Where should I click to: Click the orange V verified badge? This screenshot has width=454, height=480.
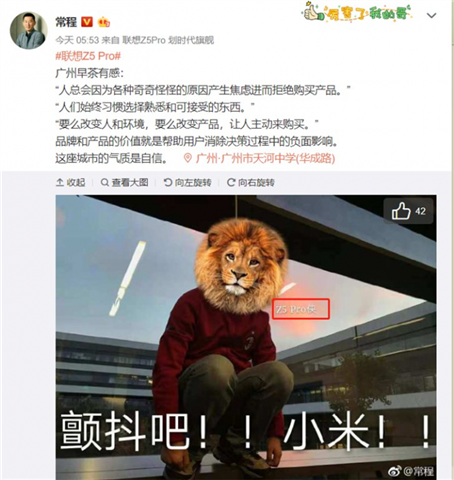pos(87,22)
